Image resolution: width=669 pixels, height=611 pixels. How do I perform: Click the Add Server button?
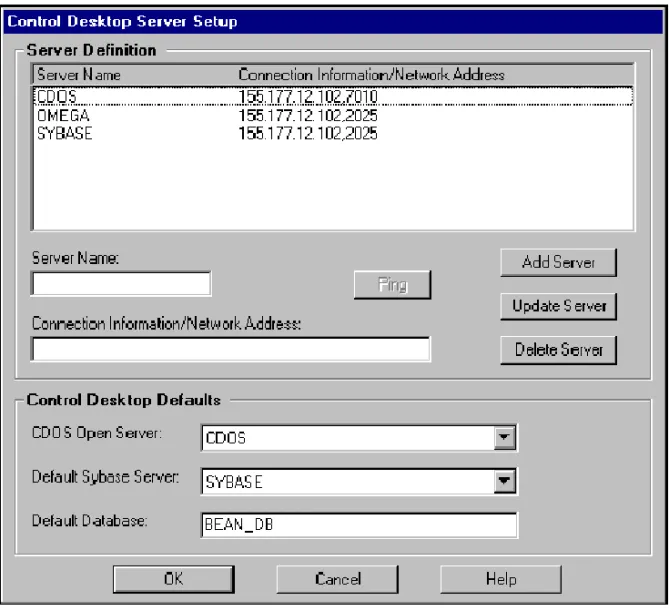(x=558, y=262)
